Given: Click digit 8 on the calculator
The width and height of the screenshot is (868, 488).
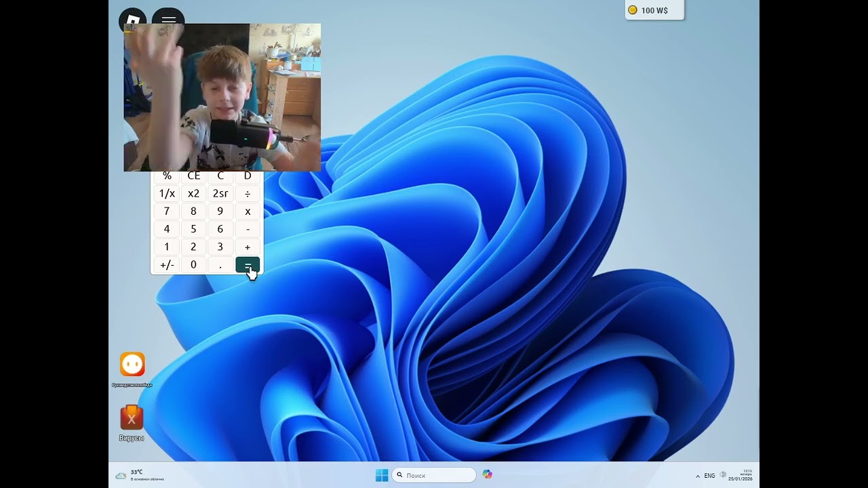Looking at the screenshot, I should 193,211.
